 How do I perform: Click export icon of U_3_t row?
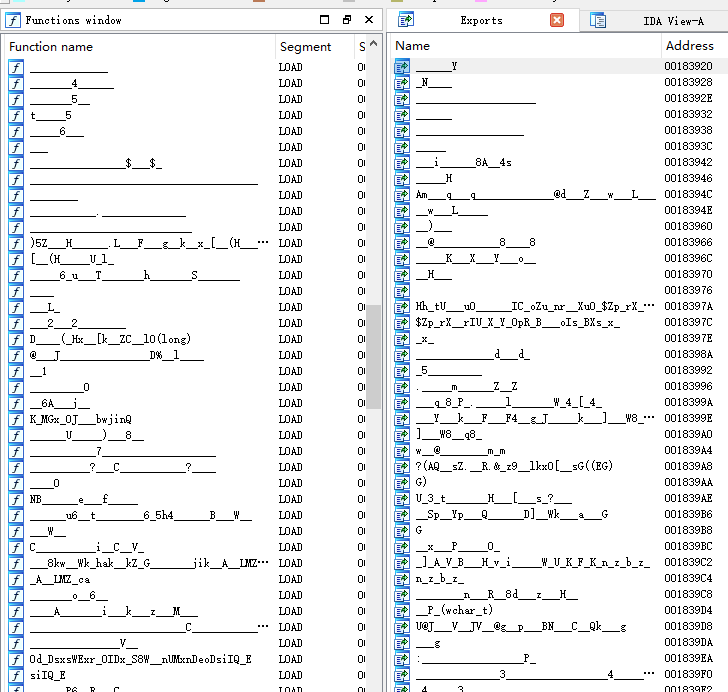click(402, 498)
